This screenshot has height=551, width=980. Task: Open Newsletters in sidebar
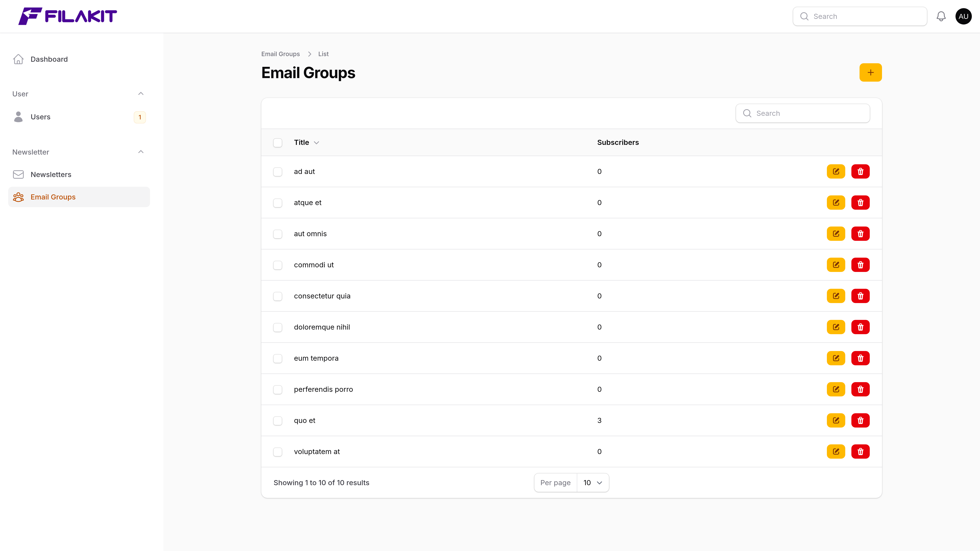[79, 174]
